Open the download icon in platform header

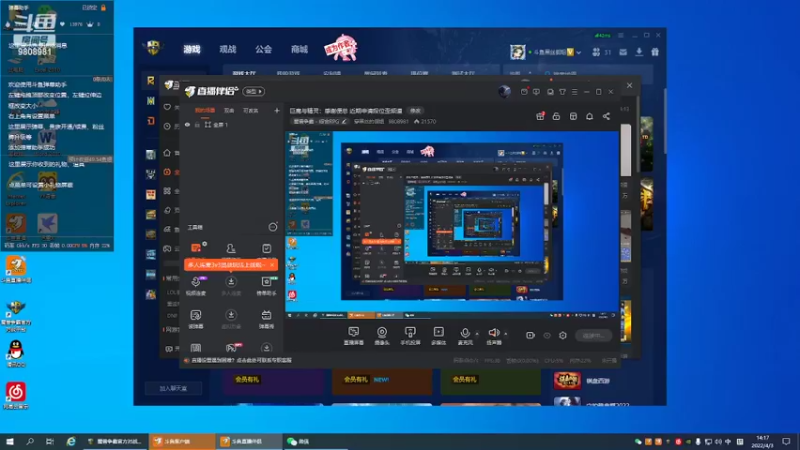639,52
